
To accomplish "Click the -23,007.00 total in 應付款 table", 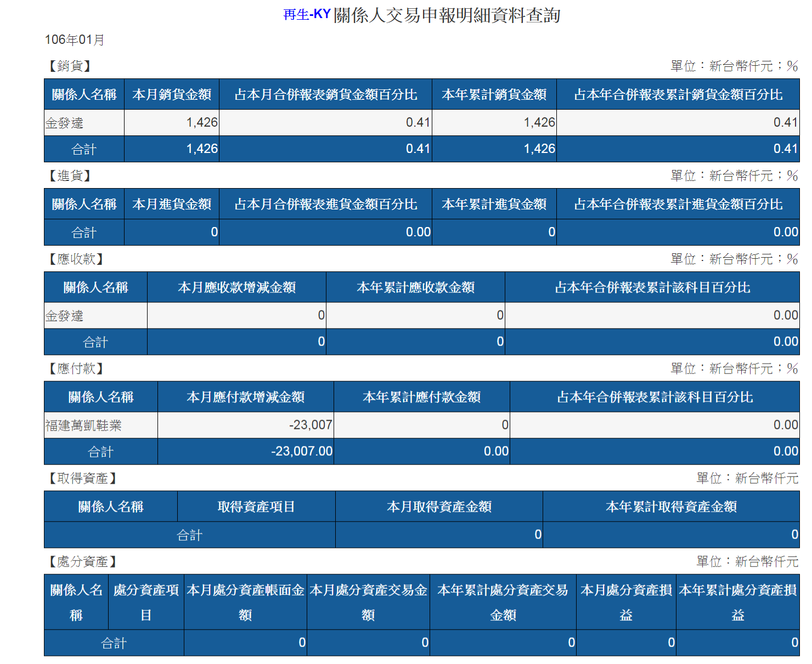I will point(302,451).
